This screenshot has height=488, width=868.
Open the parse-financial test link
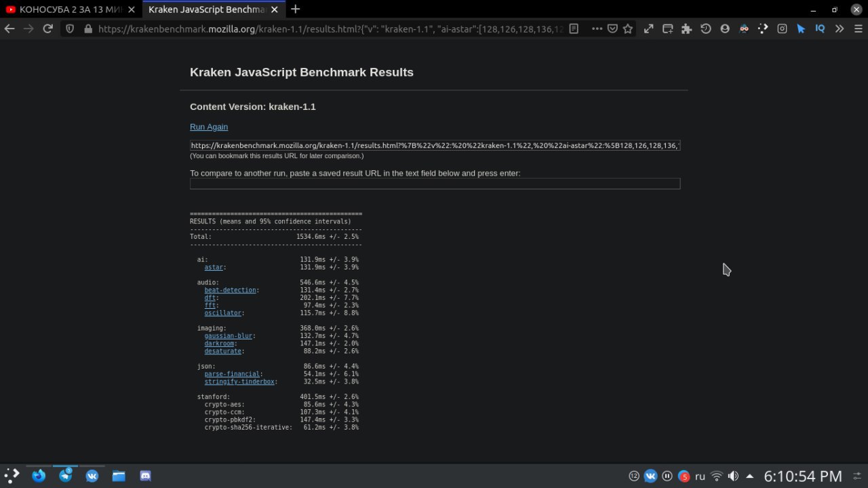pyautogui.click(x=232, y=374)
